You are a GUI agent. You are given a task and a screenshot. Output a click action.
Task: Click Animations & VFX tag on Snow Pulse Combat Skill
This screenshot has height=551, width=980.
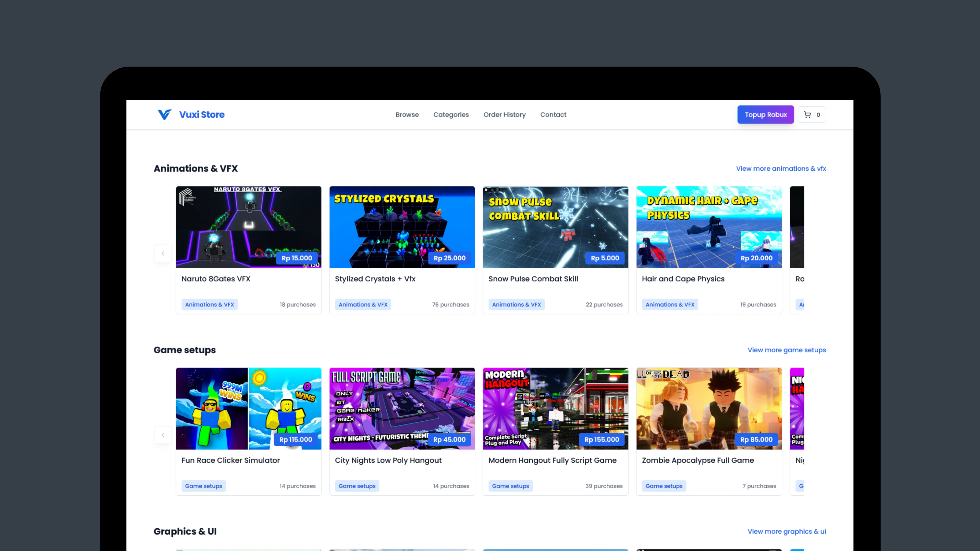517,304
